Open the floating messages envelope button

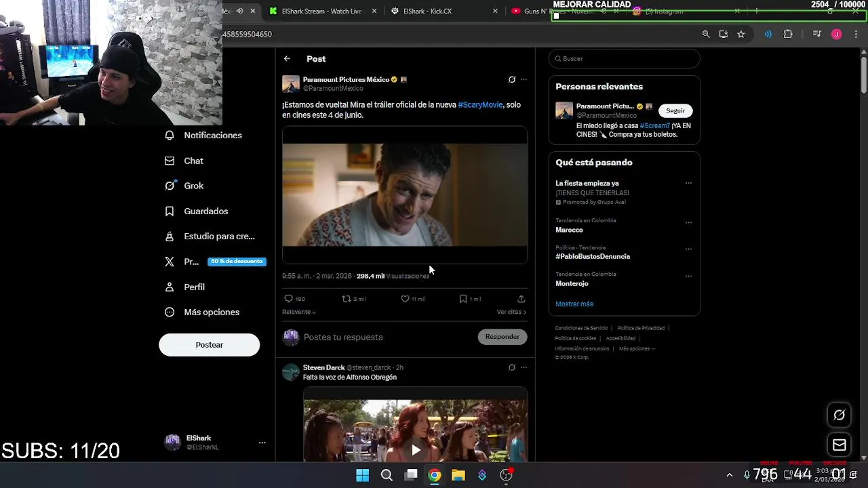[839, 445]
